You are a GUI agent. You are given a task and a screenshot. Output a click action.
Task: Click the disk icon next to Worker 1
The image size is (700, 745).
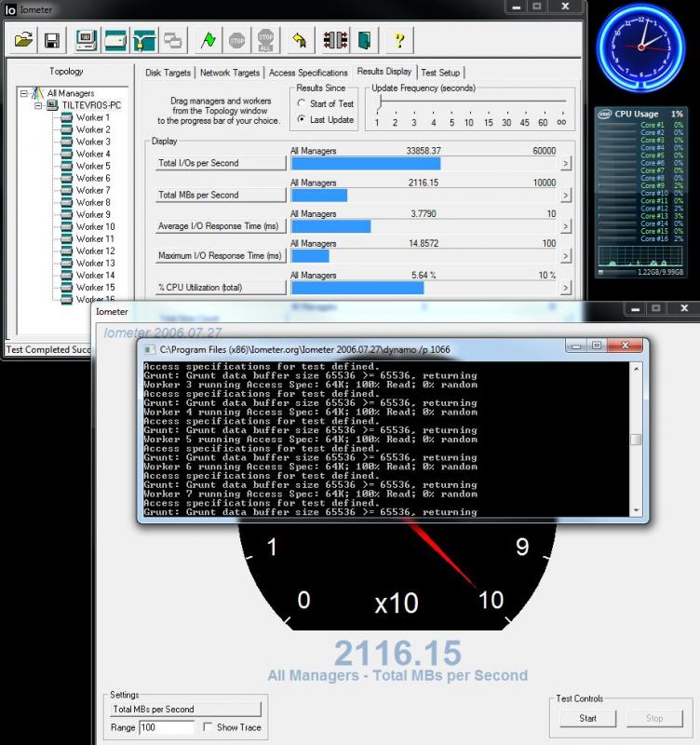click(x=67, y=117)
